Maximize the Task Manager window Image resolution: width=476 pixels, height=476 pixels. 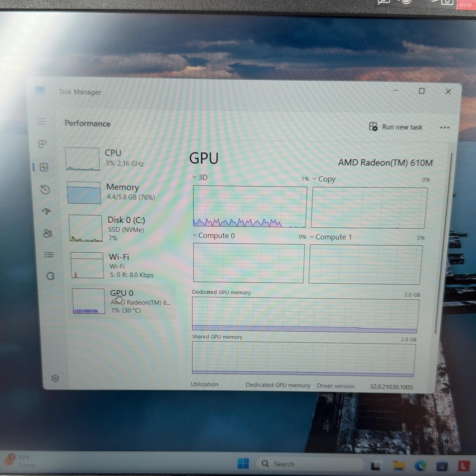[x=422, y=91]
